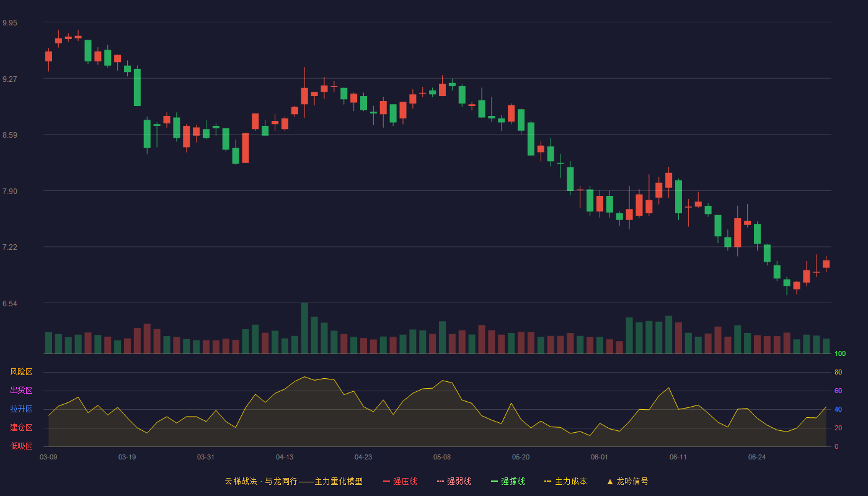This screenshot has width=868, height=496.
Task: Click the 03-31 date label
Action: 206,457
